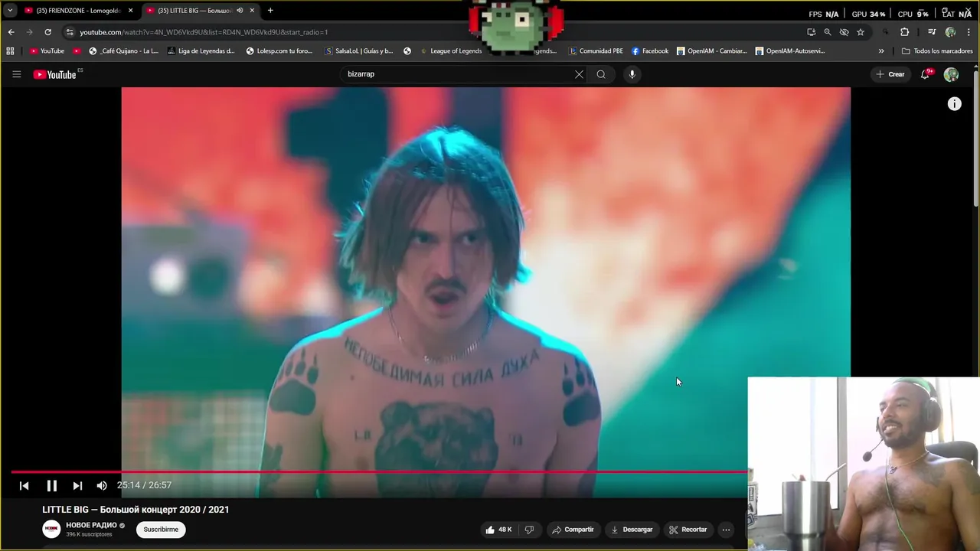Click video title LITTLE BIG — Большой концерт
Screen dimensions: 980x551
(x=136, y=510)
